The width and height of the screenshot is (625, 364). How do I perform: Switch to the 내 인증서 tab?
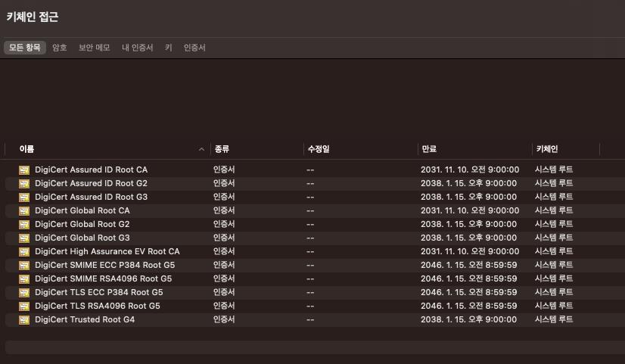coord(138,48)
